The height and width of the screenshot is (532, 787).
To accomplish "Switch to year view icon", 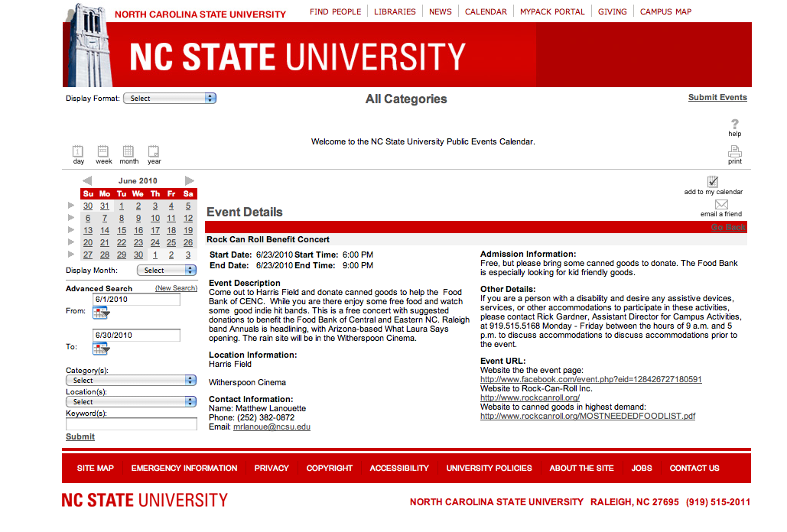I will 154,151.
